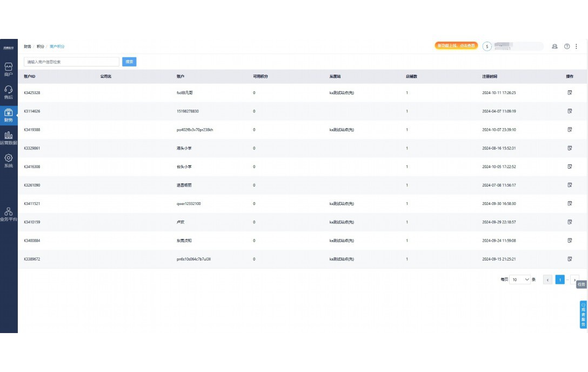Select the 财务 finance sidebar icon
The image size is (588, 372).
pyautogui.click(x=9, y=115)
